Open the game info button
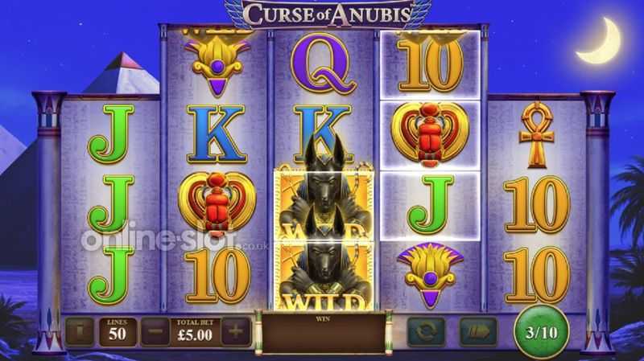 [79, 331]
